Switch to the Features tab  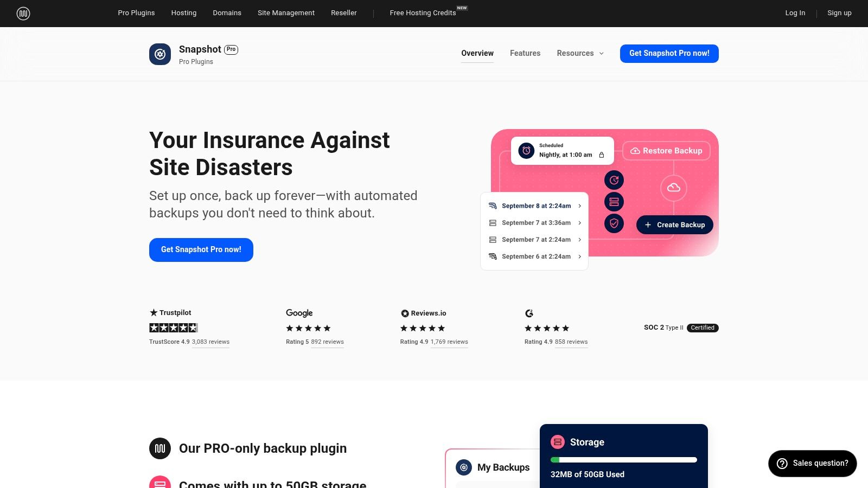pos(525,53)
